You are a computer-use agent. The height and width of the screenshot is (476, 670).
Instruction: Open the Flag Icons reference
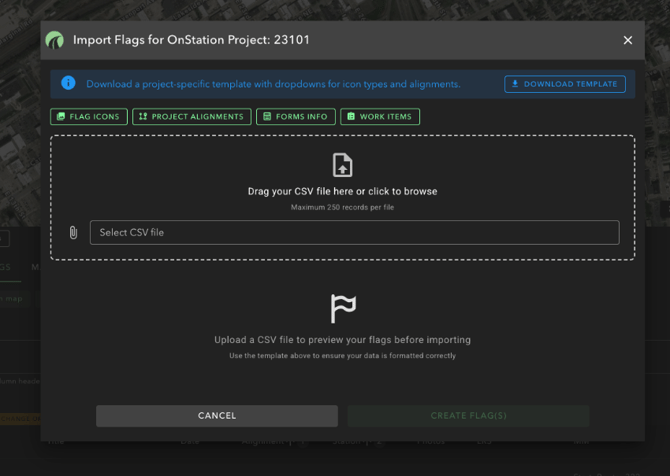(89, 117)
